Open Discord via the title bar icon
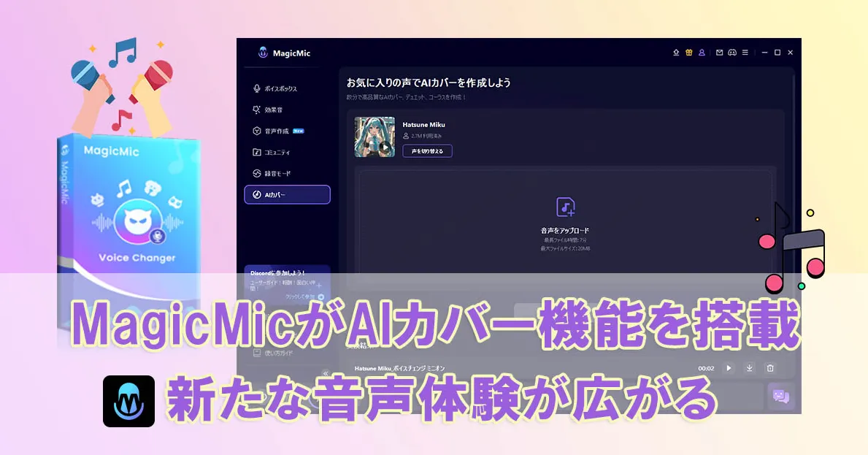This screenshot has width=868, height=455. tap(731, 53)
